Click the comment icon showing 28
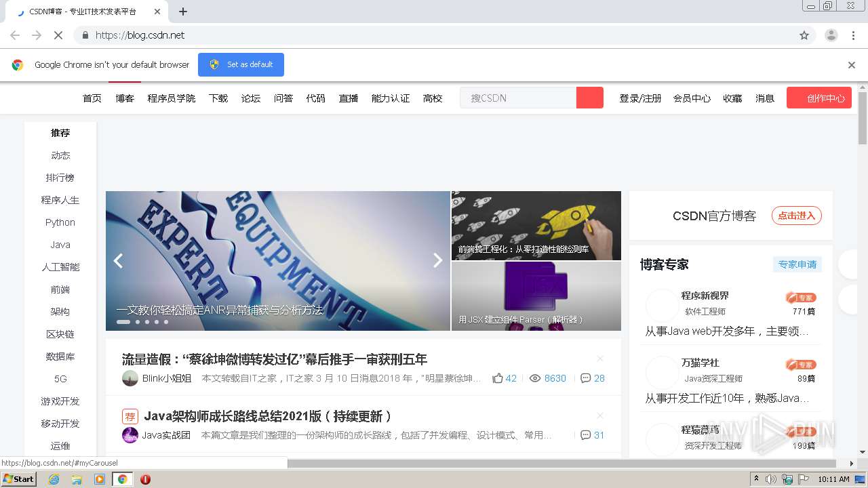The height and width of the screenshot is (488, 868). click(586, 378)
